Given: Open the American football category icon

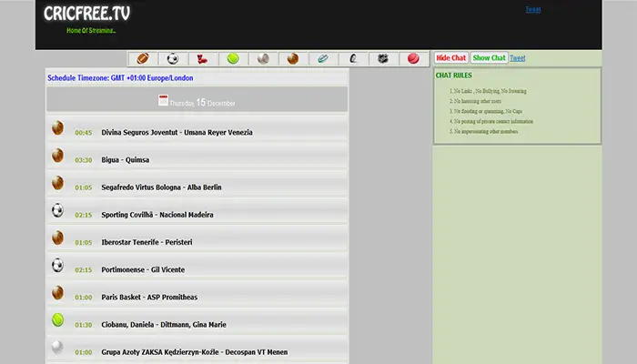Looking at the screenshot, I should (143, 58).
